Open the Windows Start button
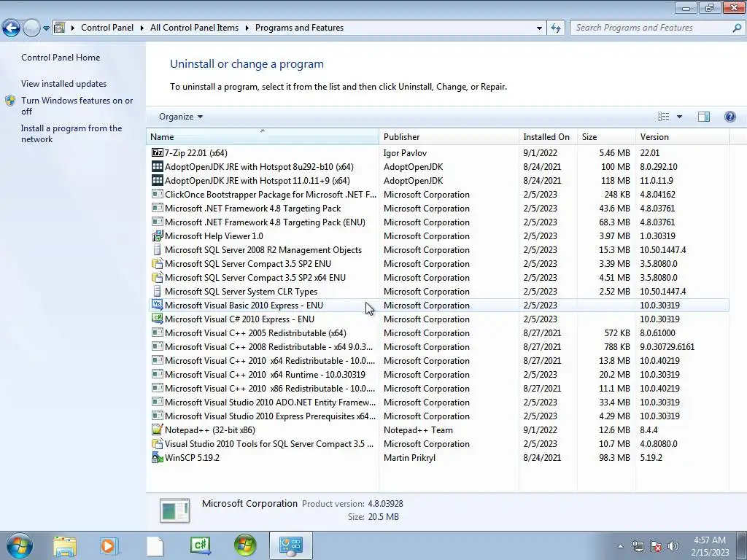Screen dimensions: 747x560 click(x=19, y=545)
